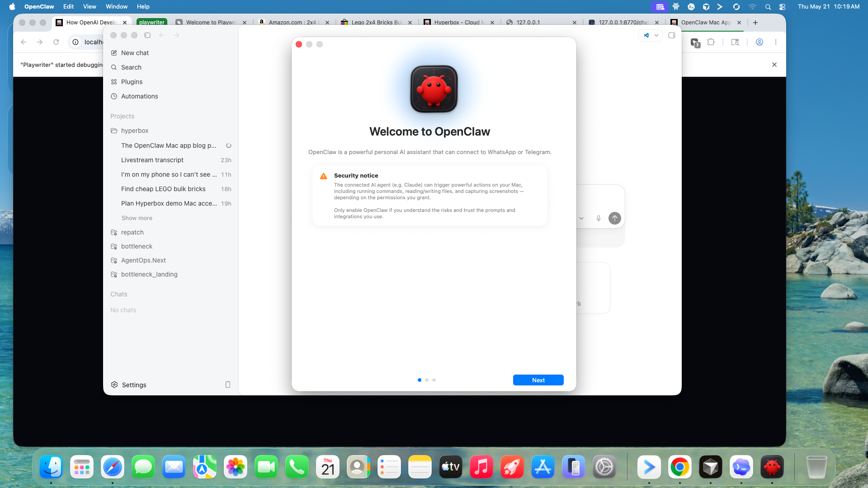
Task: Close the Welcome to Playwriter tab
Action: [245, 23]
